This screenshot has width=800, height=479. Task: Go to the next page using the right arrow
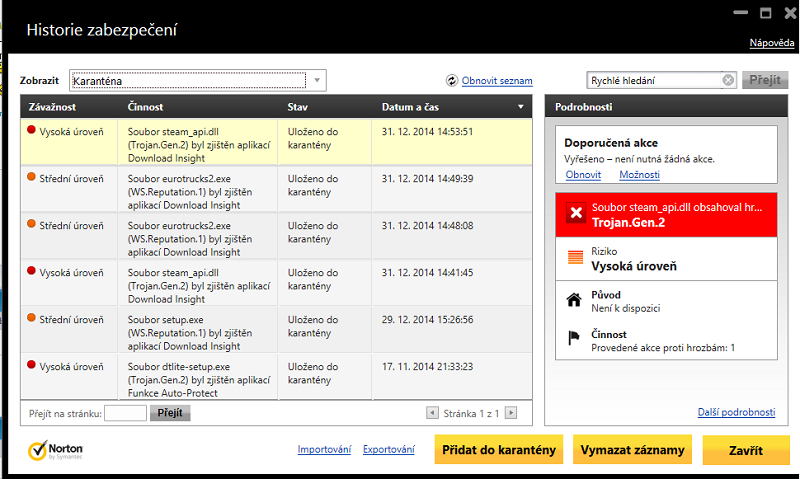[511, 412]
